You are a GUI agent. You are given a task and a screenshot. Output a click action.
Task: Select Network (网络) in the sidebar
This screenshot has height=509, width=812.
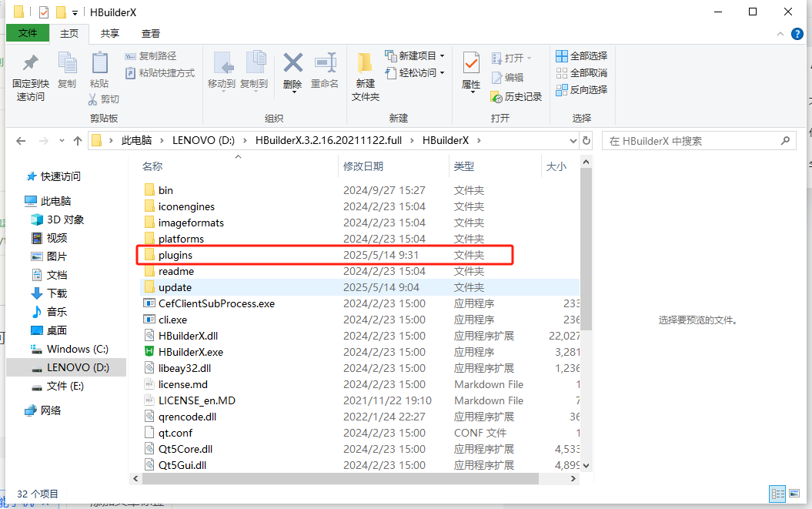point(43,410)
